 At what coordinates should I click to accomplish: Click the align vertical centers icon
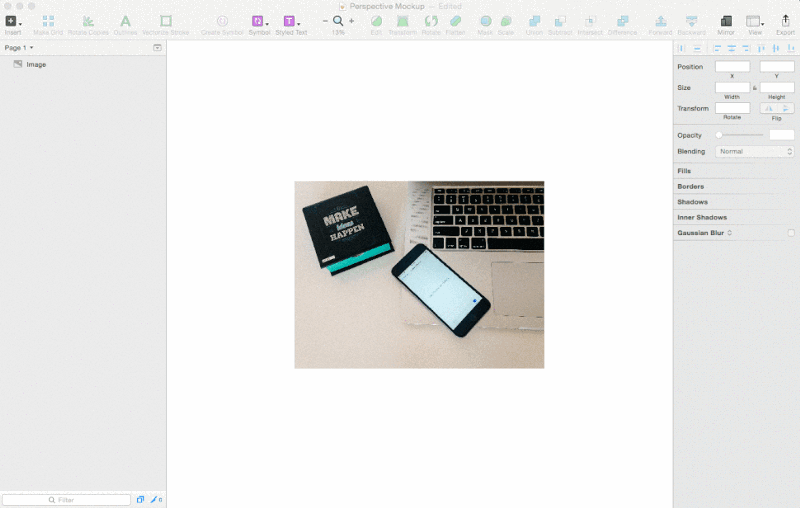776,48
